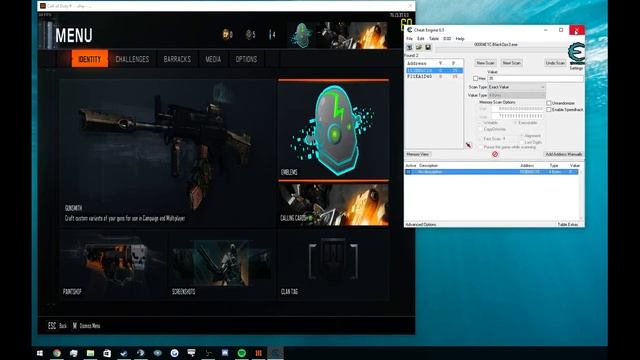Open Cheat Engine File menu
Image resolution: width=640 pixels, height=360 pixels.
tap(409, 39)
